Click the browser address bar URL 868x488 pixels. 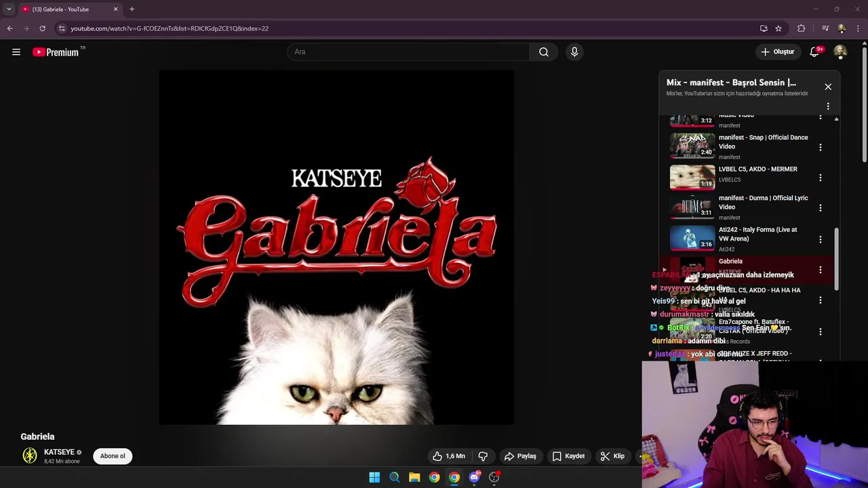[x=170, y=28]
